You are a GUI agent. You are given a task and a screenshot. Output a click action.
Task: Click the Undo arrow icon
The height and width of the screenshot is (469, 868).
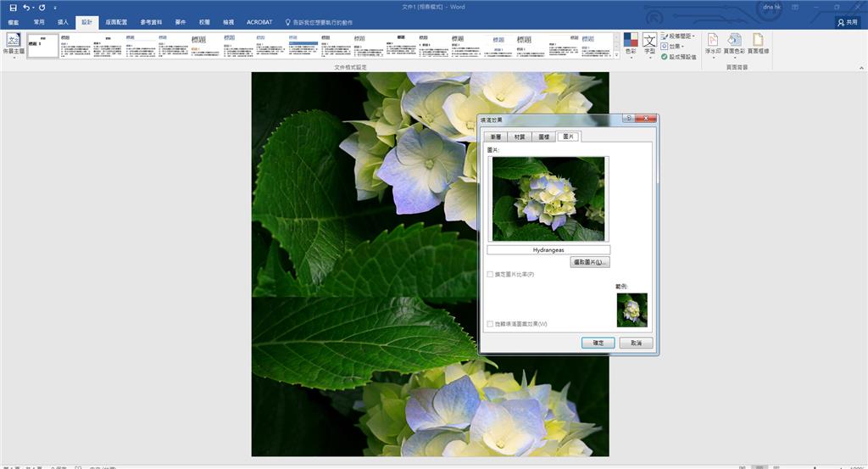[26, 8]
